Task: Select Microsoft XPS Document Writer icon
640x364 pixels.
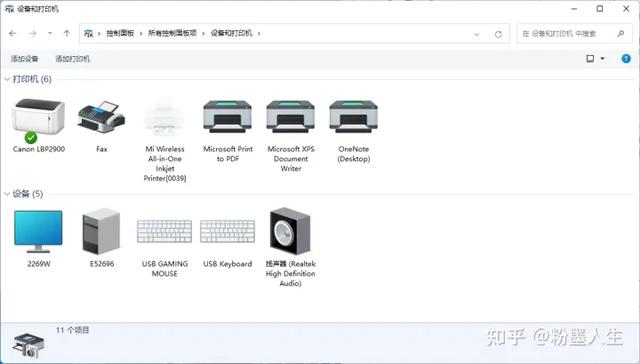Action: (291, 117)
